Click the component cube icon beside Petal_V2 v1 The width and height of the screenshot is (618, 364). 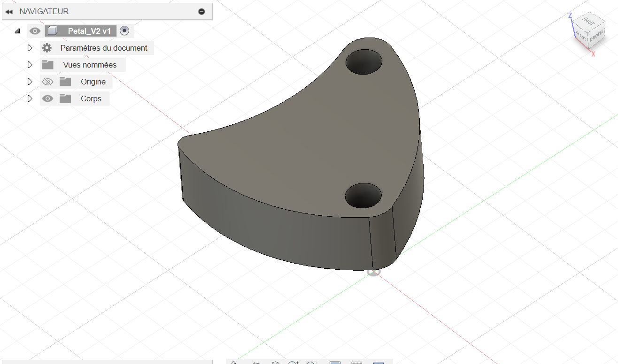(53, 31)
